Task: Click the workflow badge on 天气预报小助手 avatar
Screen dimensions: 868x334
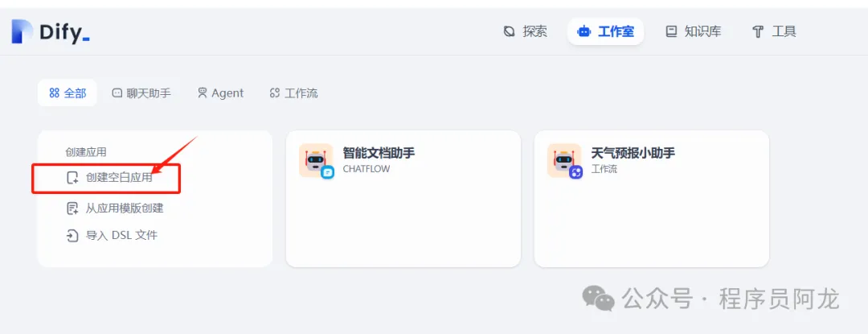Action: click(576, 172)
